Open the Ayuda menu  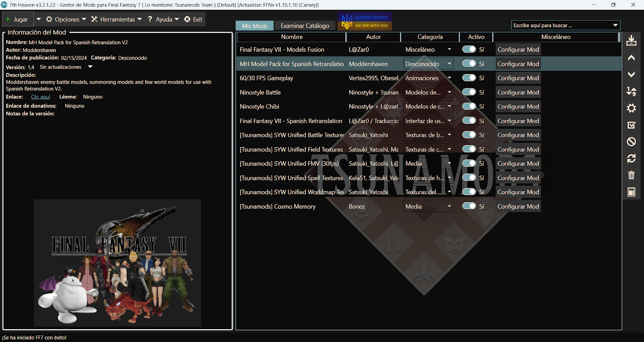click(x=163, y=19)
